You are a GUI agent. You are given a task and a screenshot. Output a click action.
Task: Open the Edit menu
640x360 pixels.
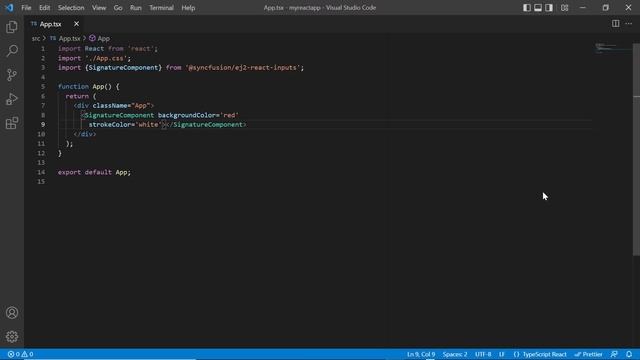pos(44,8)
